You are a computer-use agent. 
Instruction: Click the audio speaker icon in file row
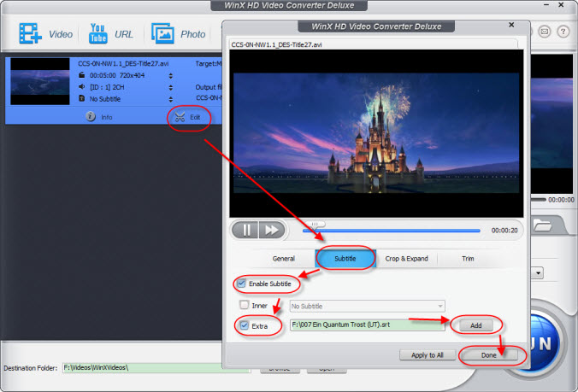[82, 87]
